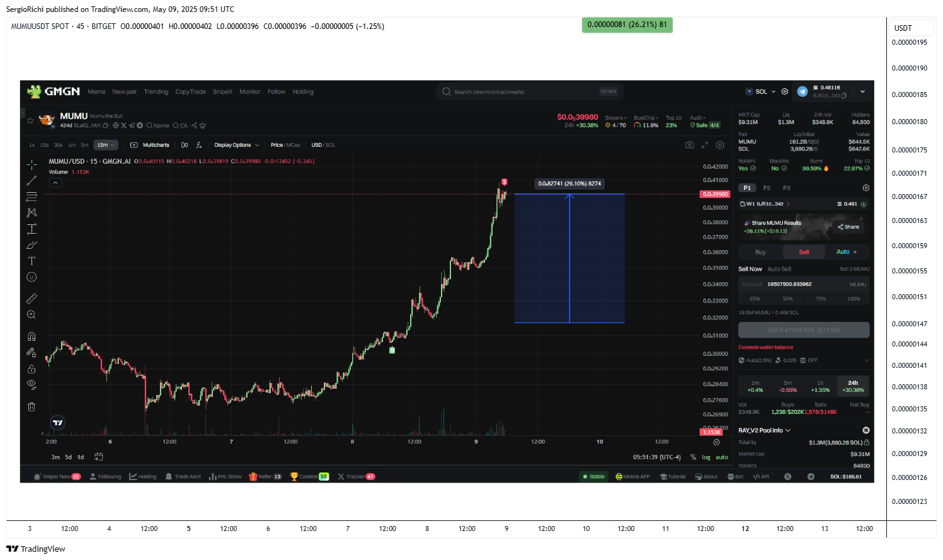The height and width of the screenshot is (560, 943).
Task: Open the CopyTrade menu item
Action: (x=190, y=92)
